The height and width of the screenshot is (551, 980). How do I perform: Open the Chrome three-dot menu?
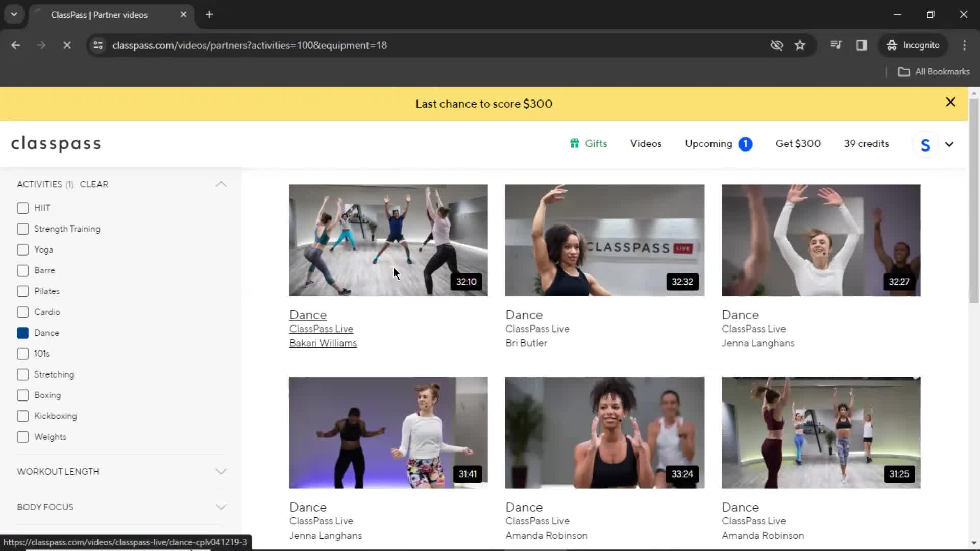[964, 45]
